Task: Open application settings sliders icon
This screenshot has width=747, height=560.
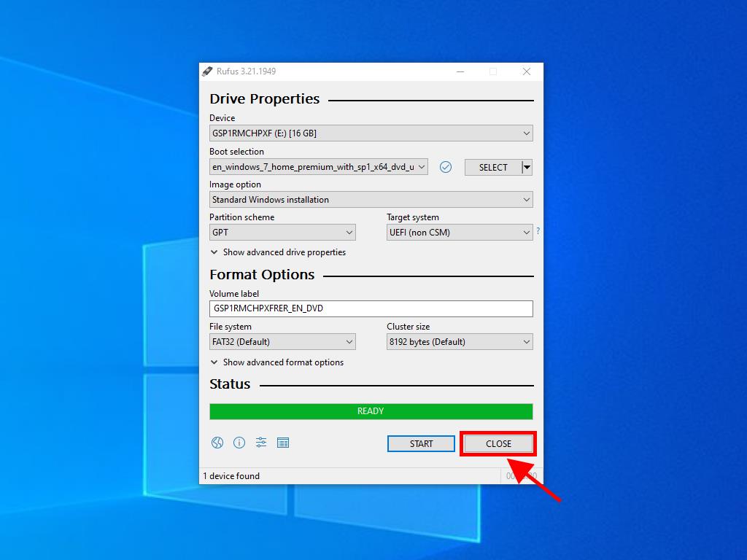Action: pos(261,443)
